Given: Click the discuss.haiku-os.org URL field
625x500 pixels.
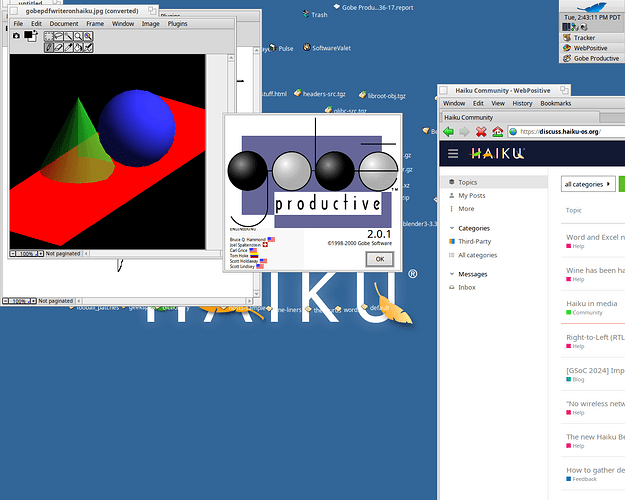Looking at the screenshot, I should 566,132.
